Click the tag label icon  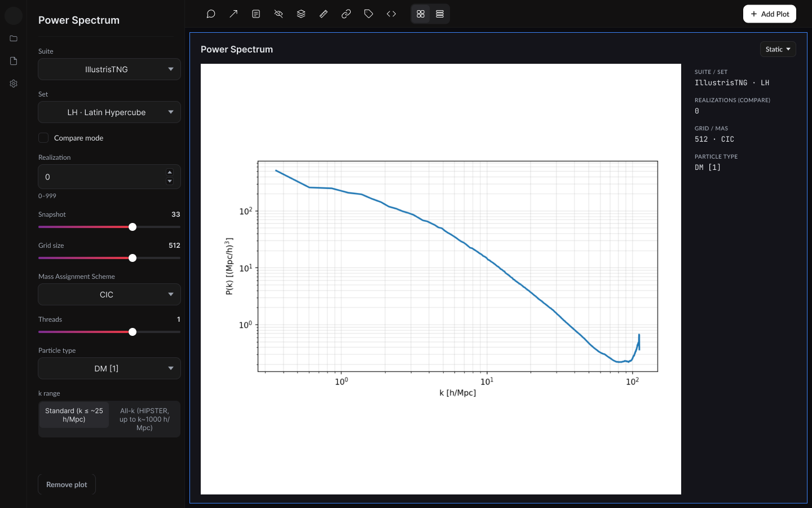click(369, 14)
